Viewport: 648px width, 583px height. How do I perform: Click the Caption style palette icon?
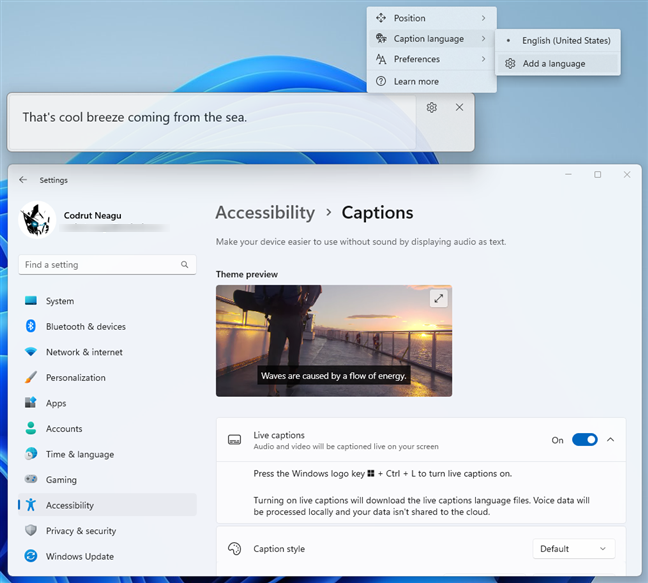click(234, 549)
